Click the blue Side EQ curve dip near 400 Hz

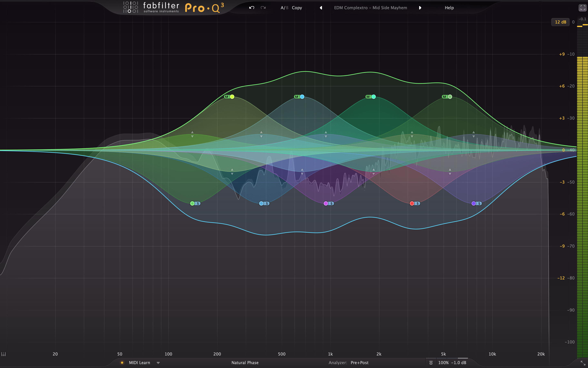(266, 235)
